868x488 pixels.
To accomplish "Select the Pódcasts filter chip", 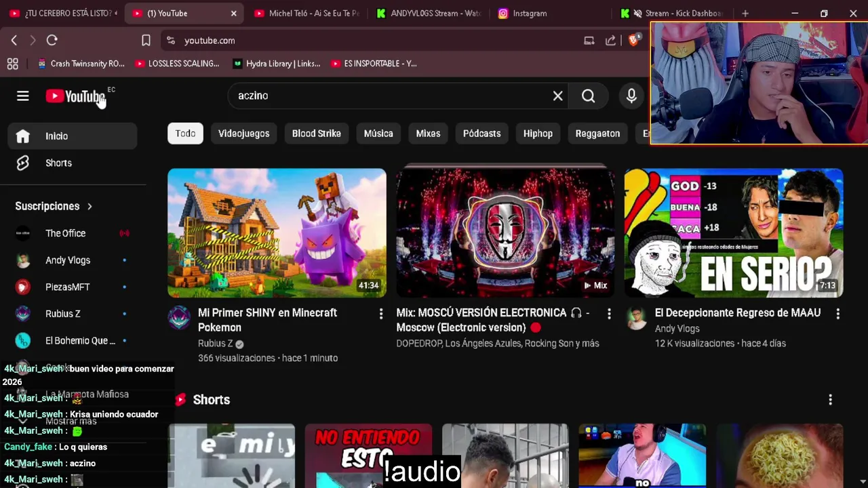I will pos(482,134).
